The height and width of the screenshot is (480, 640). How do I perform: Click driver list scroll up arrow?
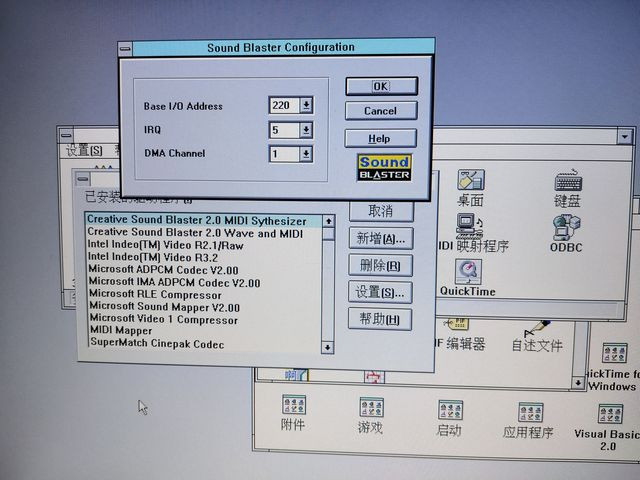(x=328, y=221)
